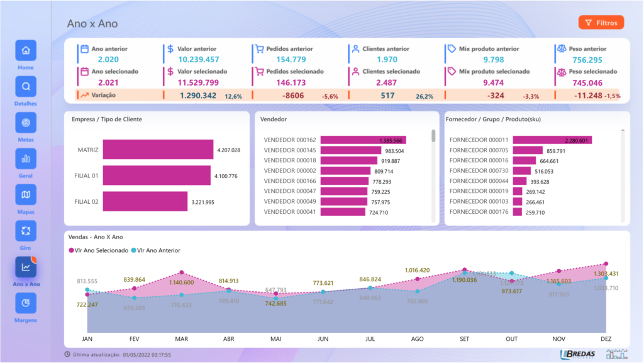The height and width of the screenshot is (363, 644).
Task: Click VENDEDOR 000162 bar in chart
Action: (x=363, y=140)
